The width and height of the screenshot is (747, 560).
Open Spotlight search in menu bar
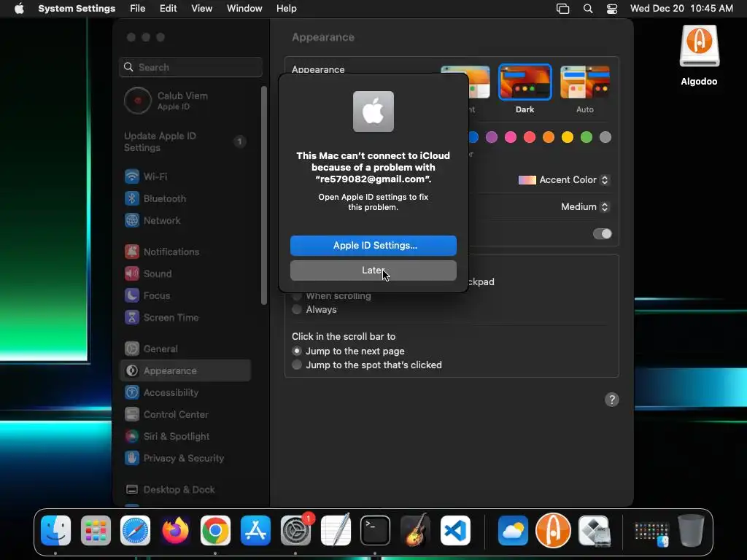[x=588, y=9]
